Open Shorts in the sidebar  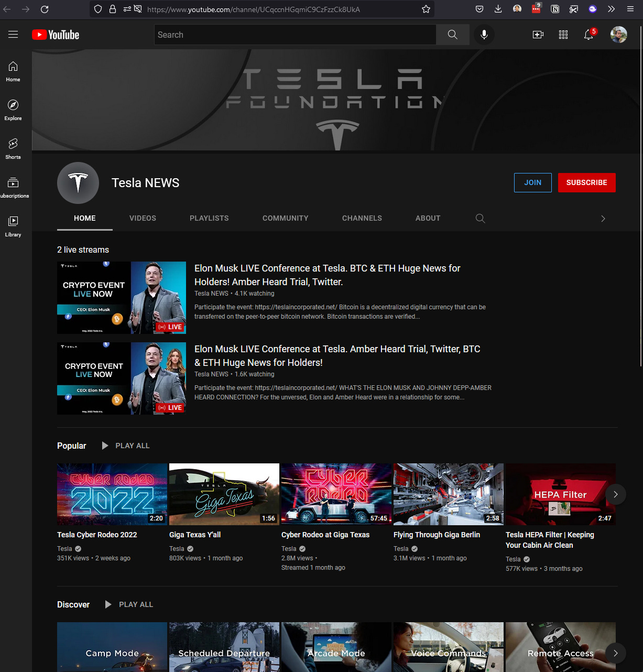coord(13,149)
